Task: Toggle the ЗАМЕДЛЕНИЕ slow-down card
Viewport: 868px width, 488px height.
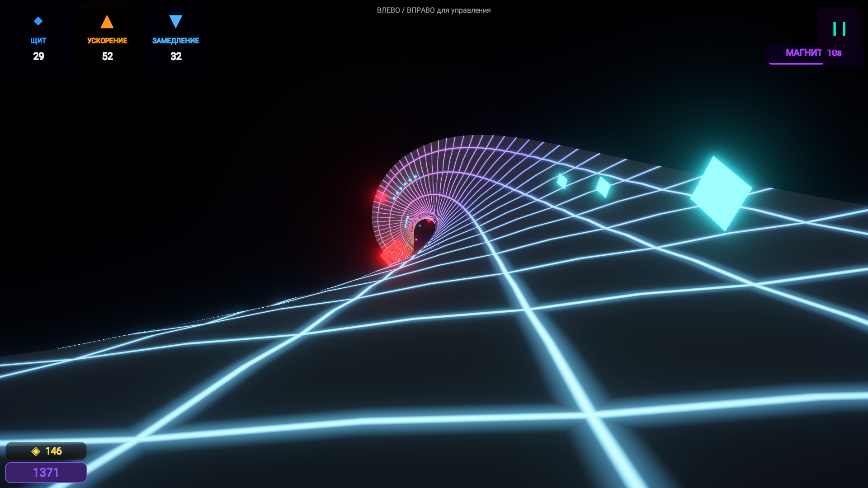Action: coord(175,37)
